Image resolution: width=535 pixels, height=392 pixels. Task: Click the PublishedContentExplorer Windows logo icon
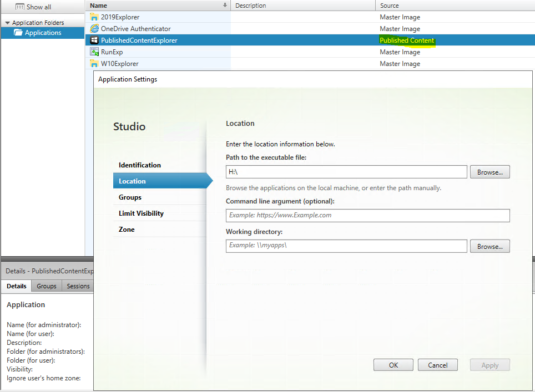click(94, 40)
